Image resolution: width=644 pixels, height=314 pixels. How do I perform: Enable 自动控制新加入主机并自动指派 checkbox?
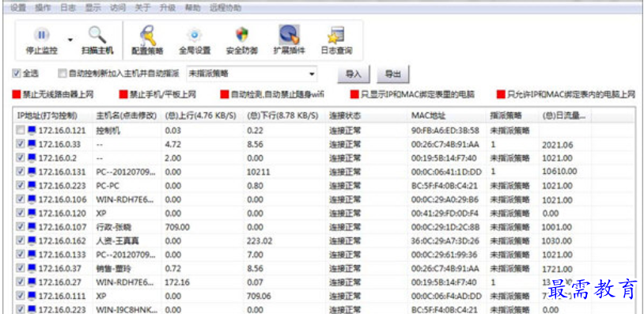coord(62,74)
